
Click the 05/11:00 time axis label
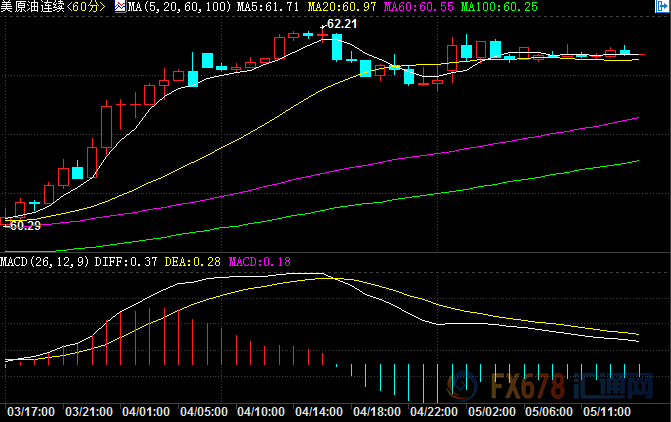[609, 411]
